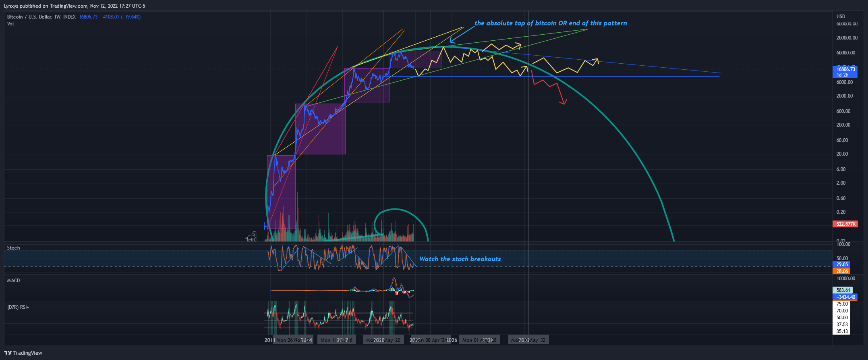Select the (D7R) RSI+ indicator label
This screenshot has height=360, width=868.
[x=18, y=307]
